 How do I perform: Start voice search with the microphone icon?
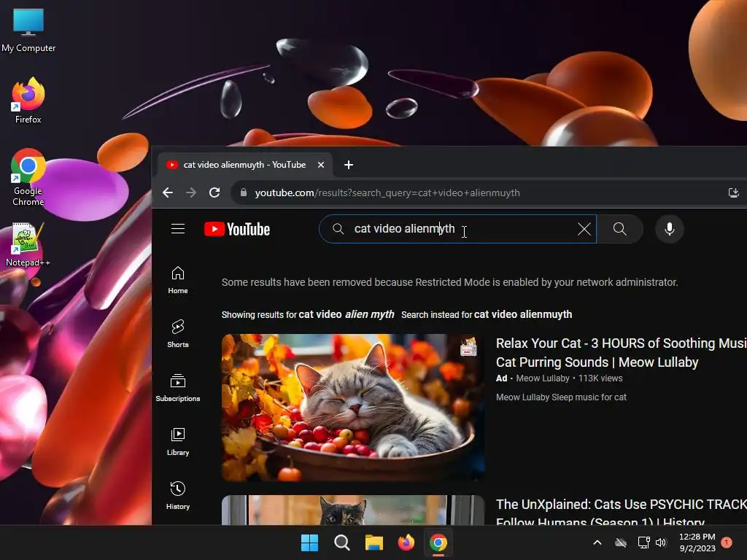[x=670, y=229]
